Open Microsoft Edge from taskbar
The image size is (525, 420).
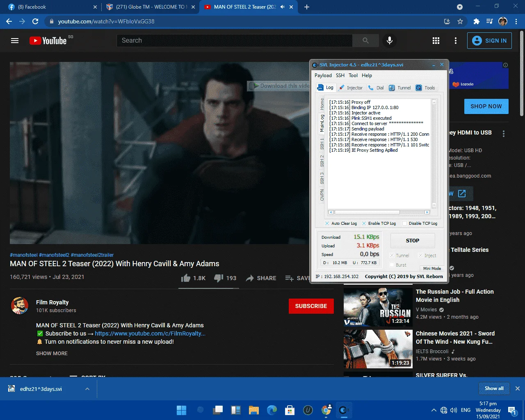pos(272,410)
